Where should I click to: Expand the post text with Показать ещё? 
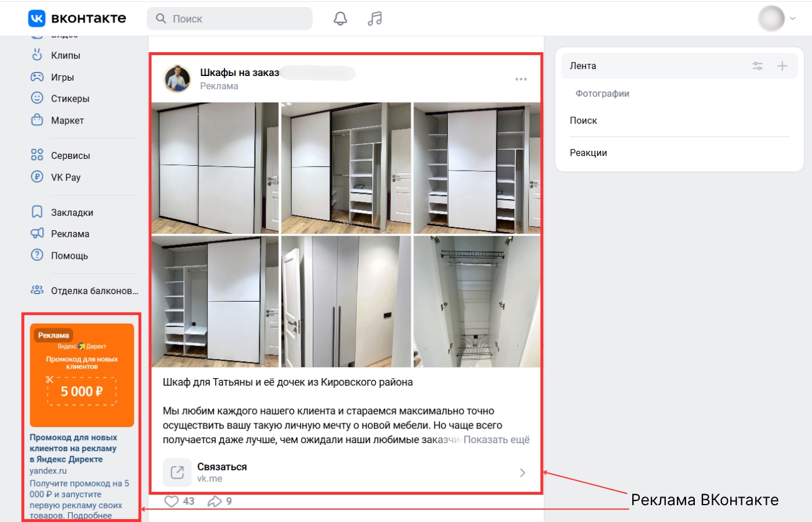496,440
